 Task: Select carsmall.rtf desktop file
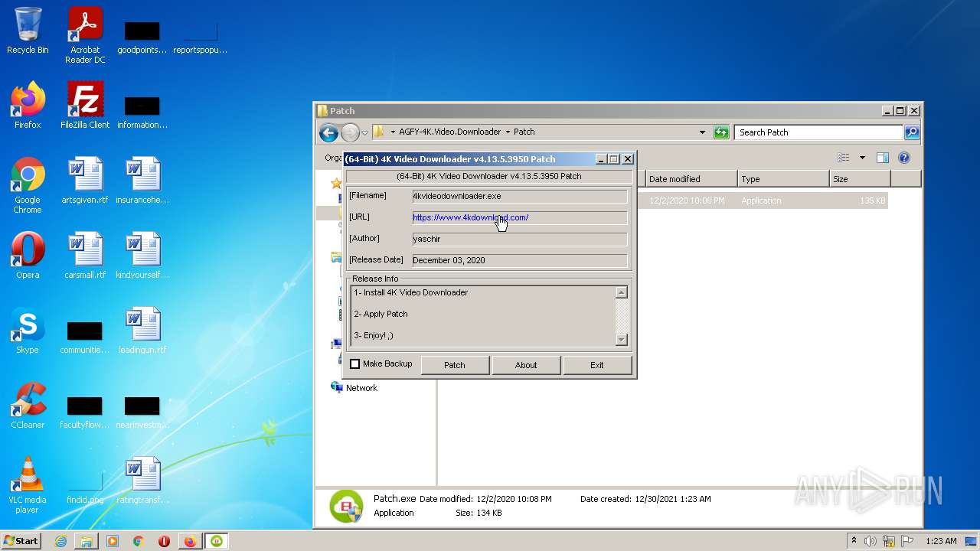point(85,256)
